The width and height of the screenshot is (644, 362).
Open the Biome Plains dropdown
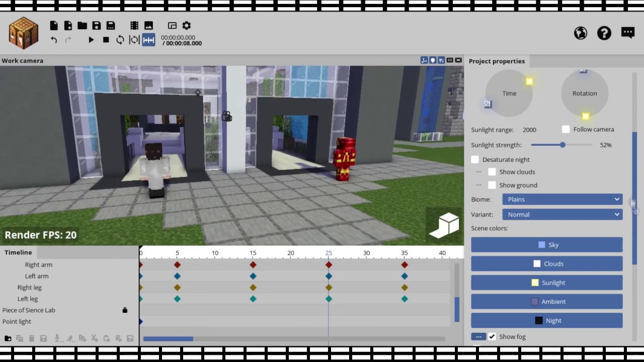562,199
